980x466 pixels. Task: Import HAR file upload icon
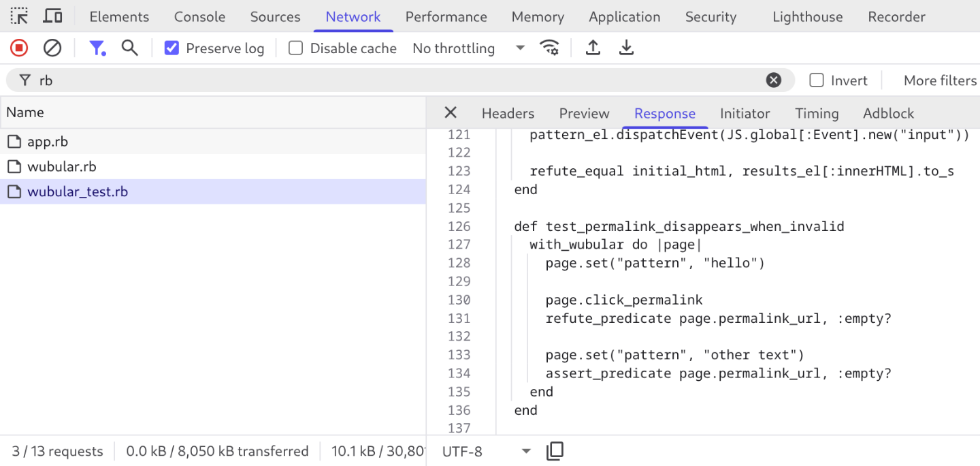coord(593,48)
